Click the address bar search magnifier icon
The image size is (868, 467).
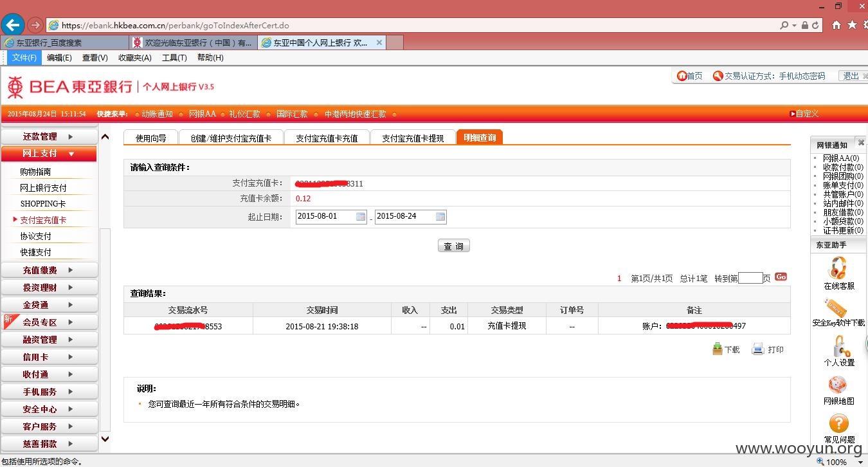784,25
